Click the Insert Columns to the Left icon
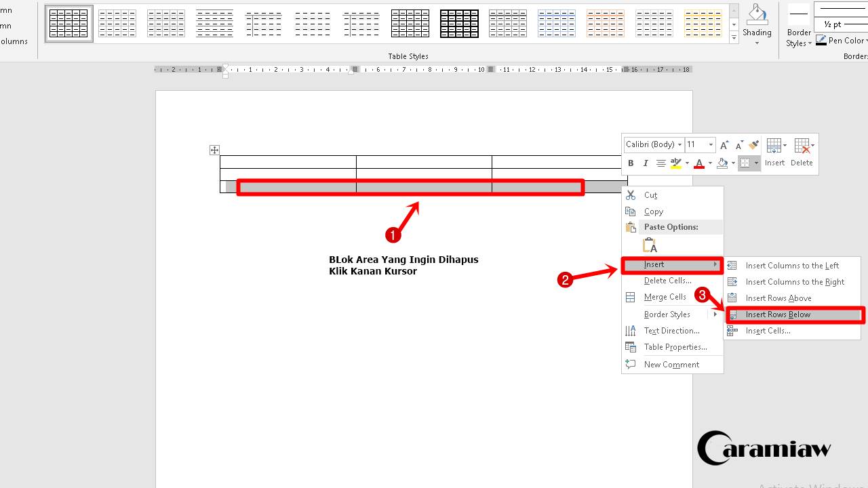Viewport: 868px width, 488px height. point(732,266)
